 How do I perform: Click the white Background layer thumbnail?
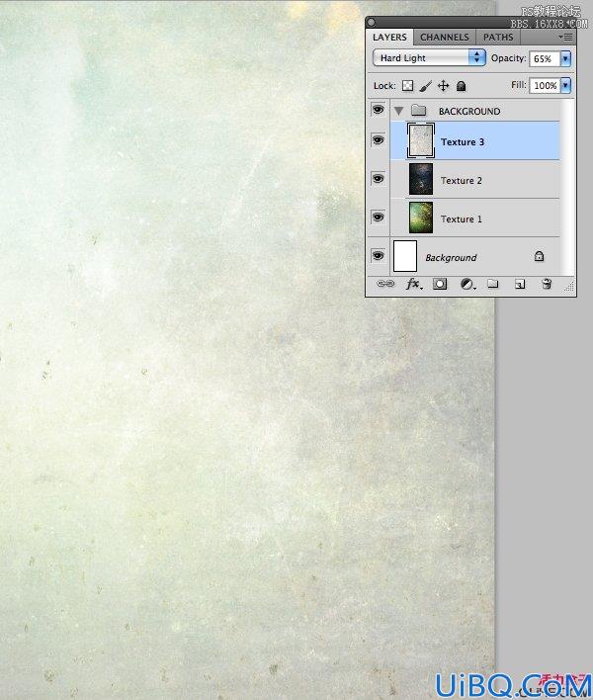point(405,256)
